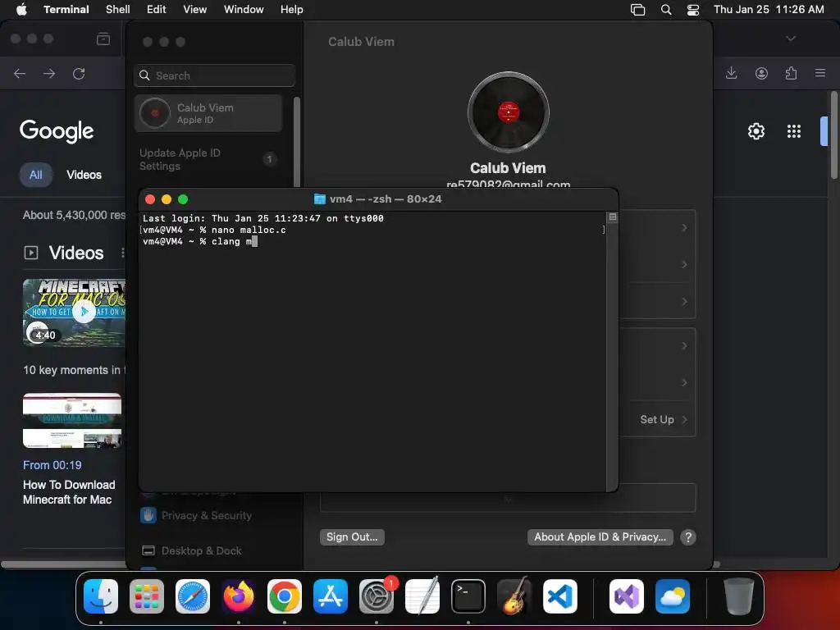Open Finder from the dock
840x630 pixels.
(101, 596)
